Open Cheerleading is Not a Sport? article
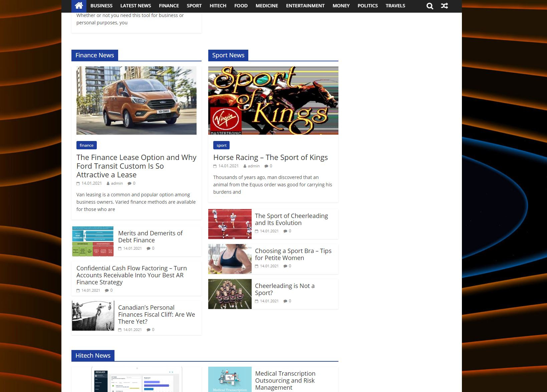Image resolution: width=547 pixels, height=392 pixels. (285, 289)
